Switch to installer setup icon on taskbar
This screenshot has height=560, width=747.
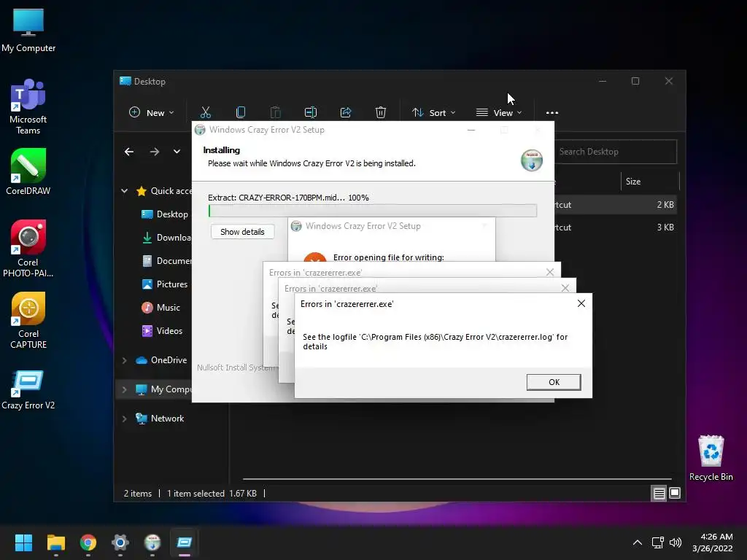152,542
